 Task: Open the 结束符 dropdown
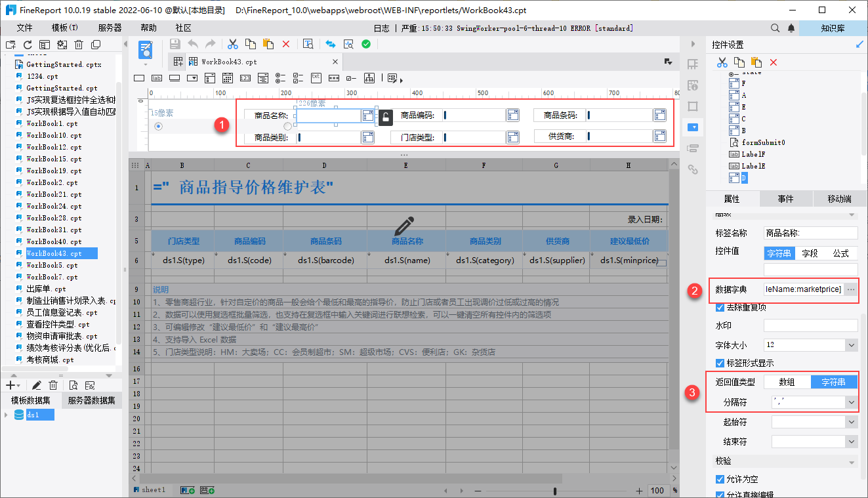click(x=852, y=442)
